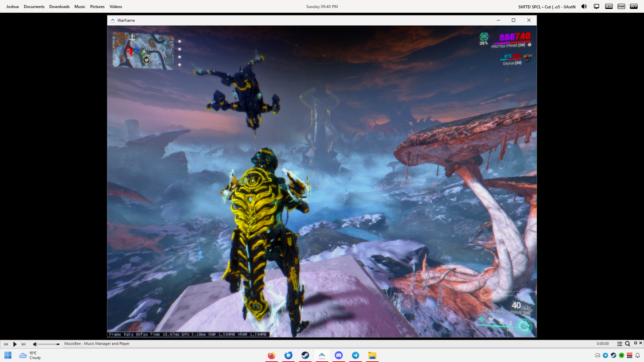
Task: Click the SHFTD SPCL now-playing title
Action: 547,7
